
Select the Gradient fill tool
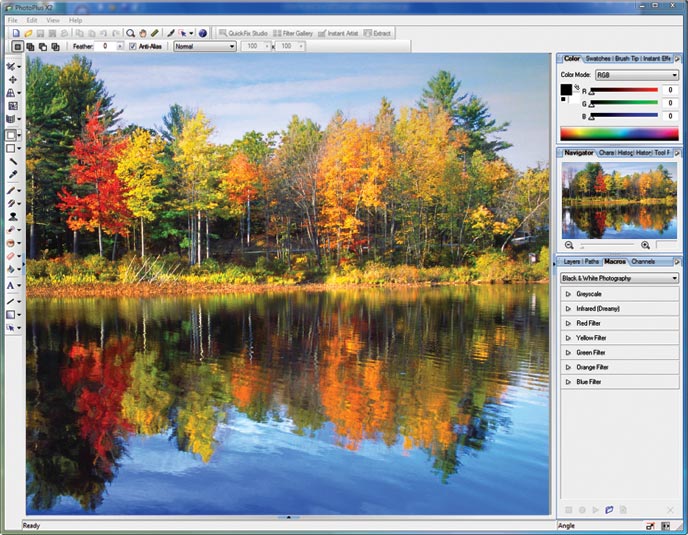(x=11, y=314)
